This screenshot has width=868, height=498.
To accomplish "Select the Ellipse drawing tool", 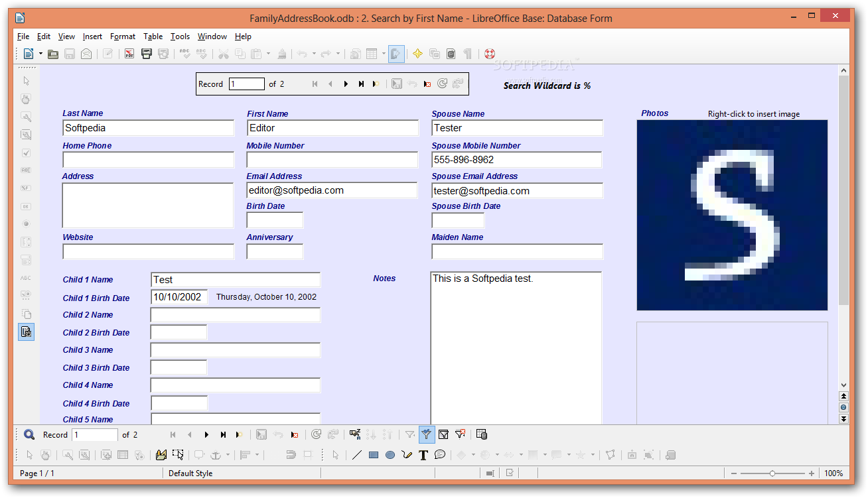I will pyautogui.click(x=390, y=455).
